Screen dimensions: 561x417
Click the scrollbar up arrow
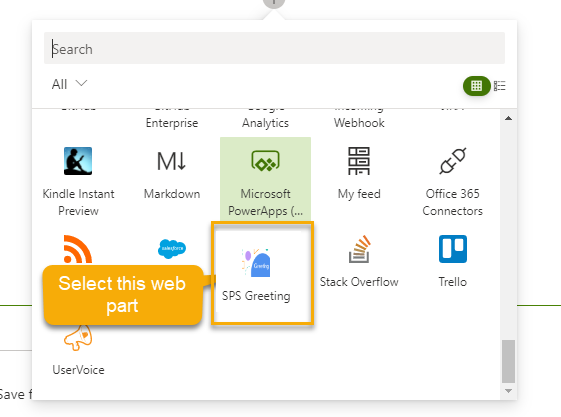tap(508, 118)
